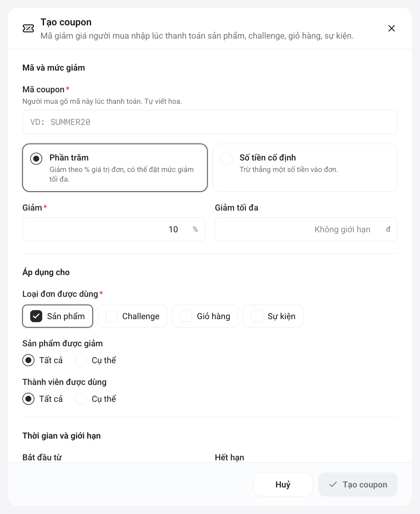Viewport: 420px width, 514px height.
Task: Click the coupon ticket icon in header
Action: tap(28, 28)
